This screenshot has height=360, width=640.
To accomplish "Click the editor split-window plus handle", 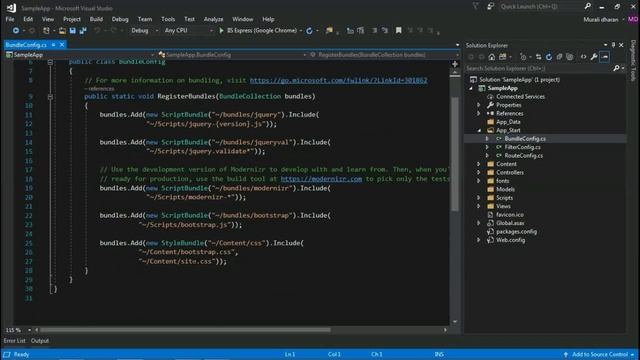I will click(x=455, y=64).
